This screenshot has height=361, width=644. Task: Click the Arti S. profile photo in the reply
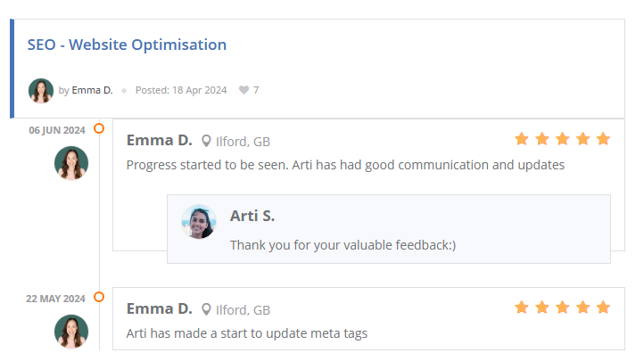coord(199,222)
